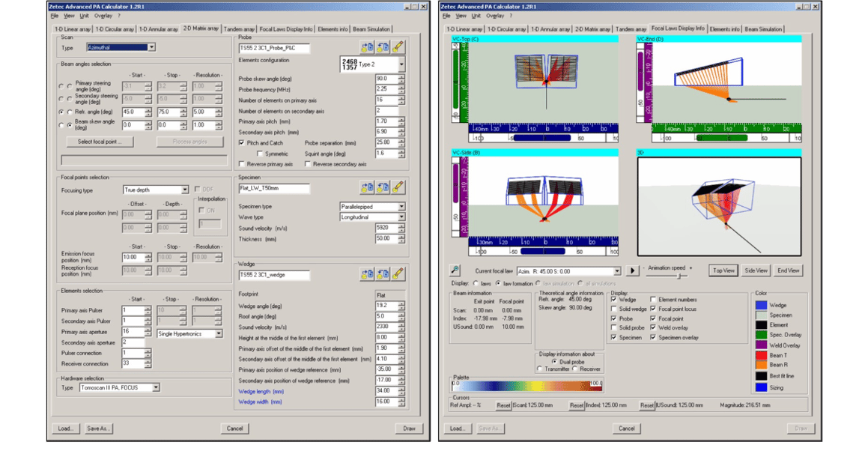
Task: Reset the Index cursor
Action: click(x=576, y=405)
